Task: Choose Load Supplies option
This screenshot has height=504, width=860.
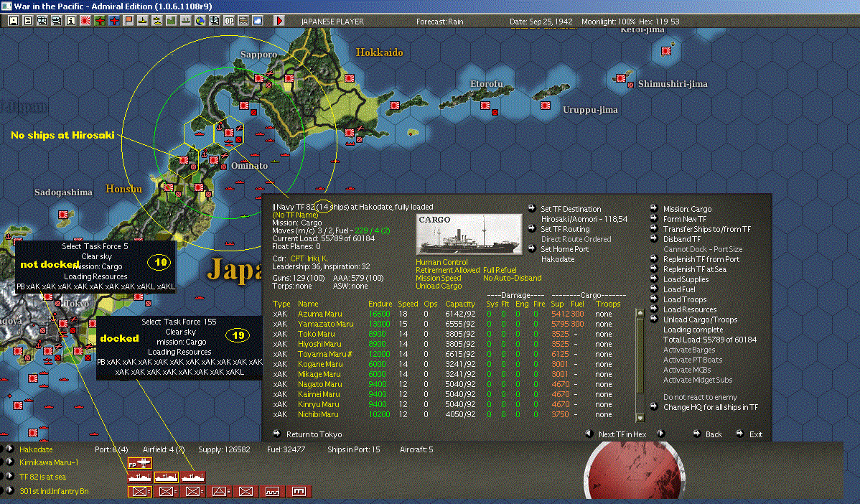Action: point(686,279)
